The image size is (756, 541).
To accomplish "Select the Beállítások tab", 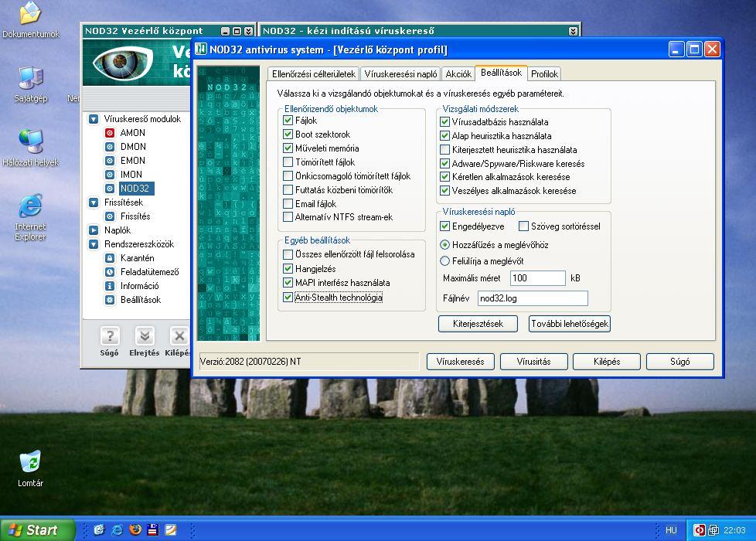I will tap(502, 73).
